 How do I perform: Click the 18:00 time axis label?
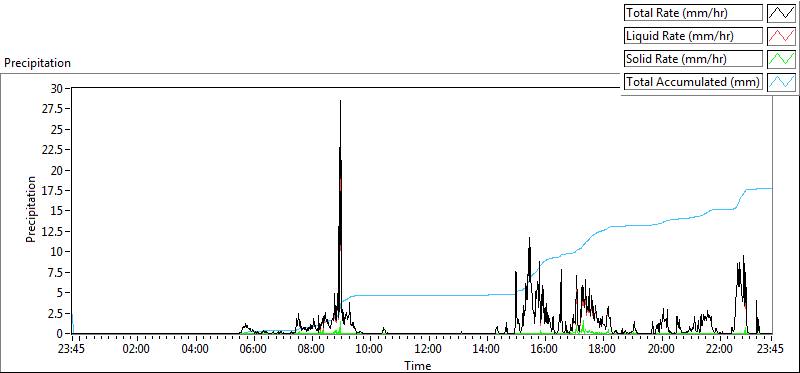click(604, 350)
